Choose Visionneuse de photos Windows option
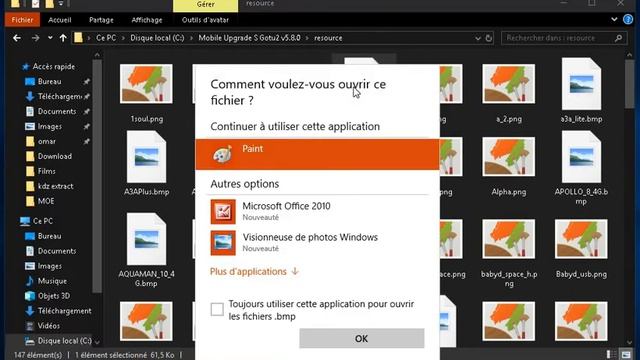The image size is (640, 360). pyautogui.click(x=318, y=243)
